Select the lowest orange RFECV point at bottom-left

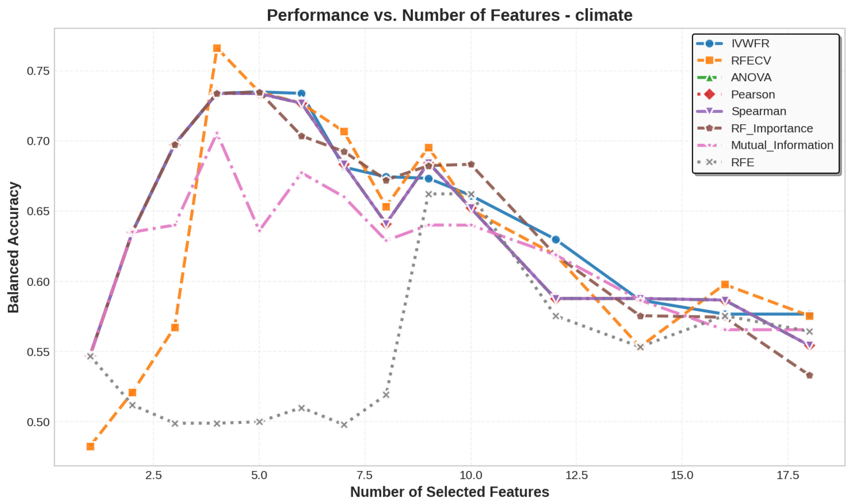90,446
